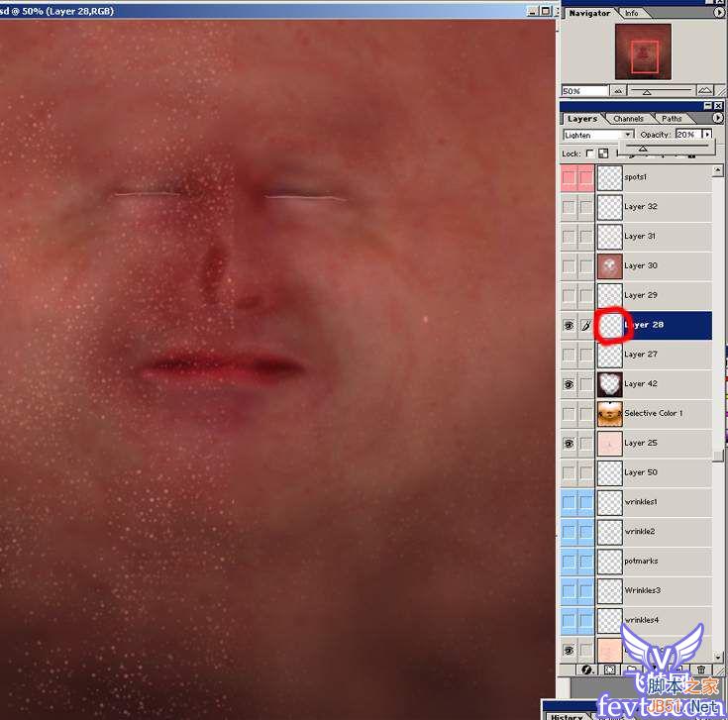Click the Navigator zoom in icon

705,90
